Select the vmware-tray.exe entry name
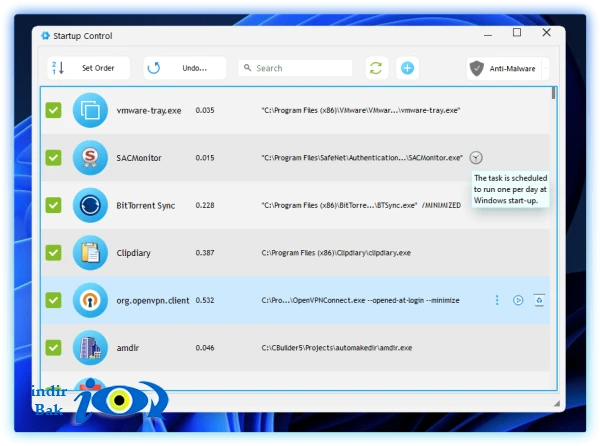This screenshot has height=446, width=600. click(x=149, y=111)
